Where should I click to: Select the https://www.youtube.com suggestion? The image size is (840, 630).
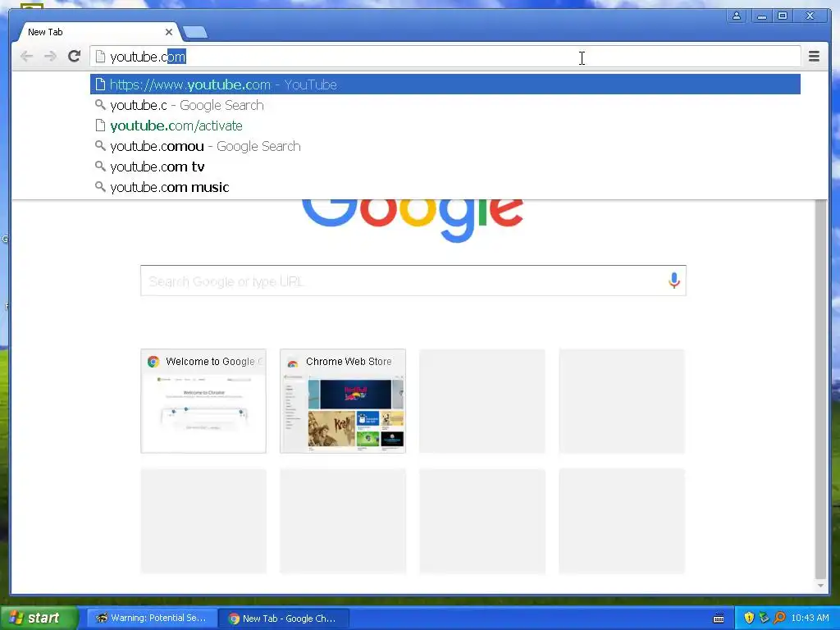[x=445, y=84]
